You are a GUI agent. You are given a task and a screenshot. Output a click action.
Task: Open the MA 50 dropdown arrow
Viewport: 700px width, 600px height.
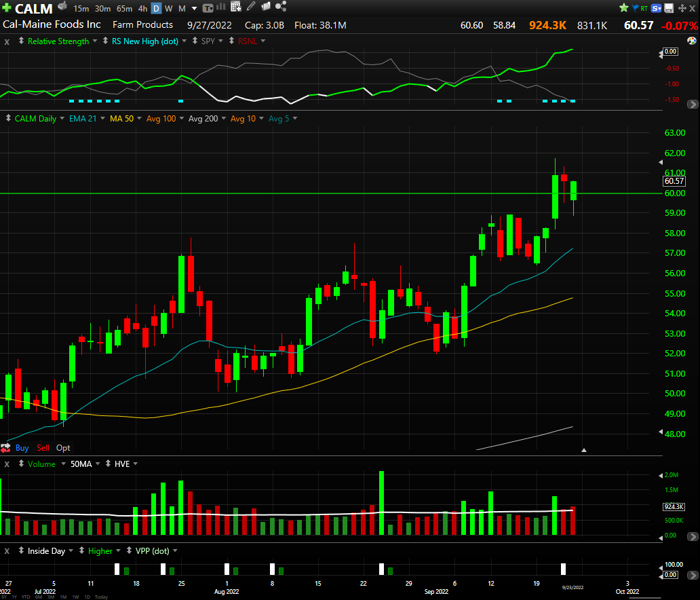[139, 119]
